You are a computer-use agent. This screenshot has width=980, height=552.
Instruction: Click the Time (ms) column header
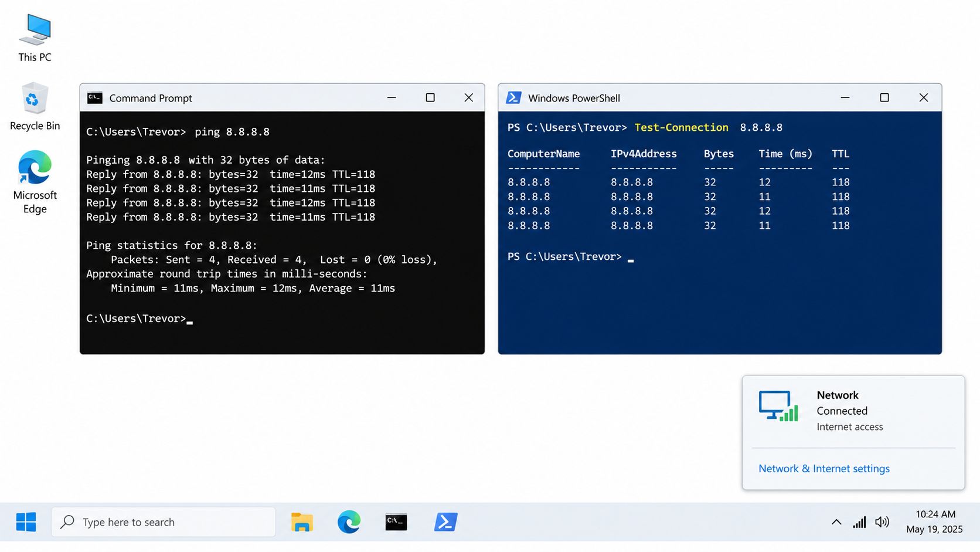pos(785,154)
